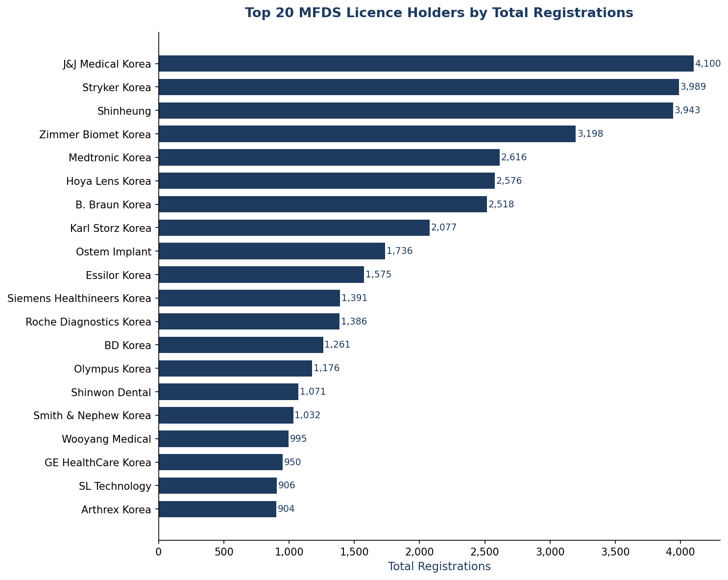The image size is (728, 580).
Task: Click the value label 1,261
Action: [x=338, y=345]
